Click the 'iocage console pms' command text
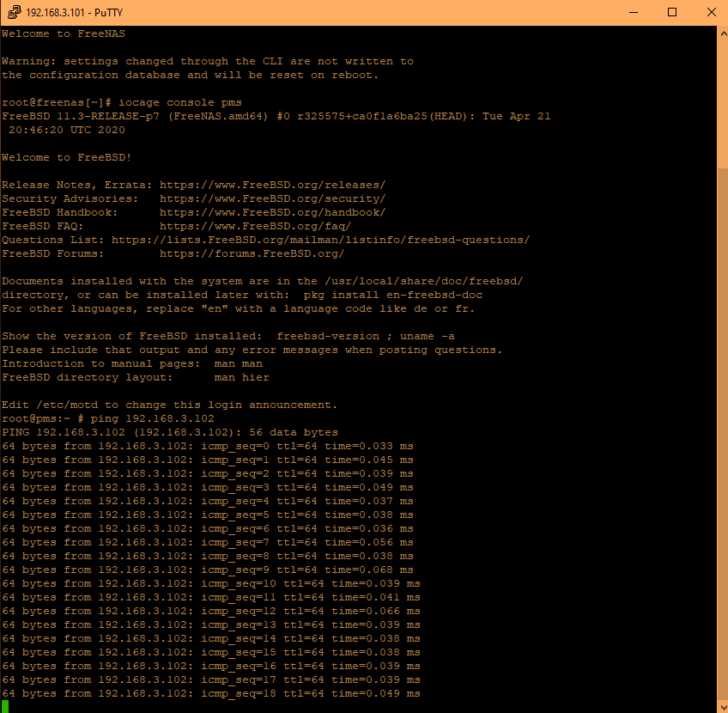Viewport: 728px width, 713px height. point(180,102)
